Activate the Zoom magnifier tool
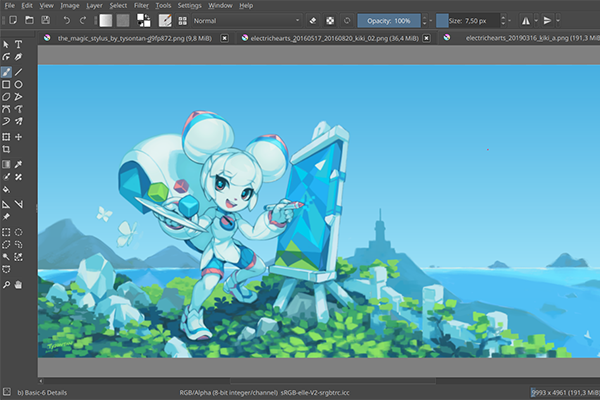This screenshot has height=400, width=600. (x=6, y=284)
